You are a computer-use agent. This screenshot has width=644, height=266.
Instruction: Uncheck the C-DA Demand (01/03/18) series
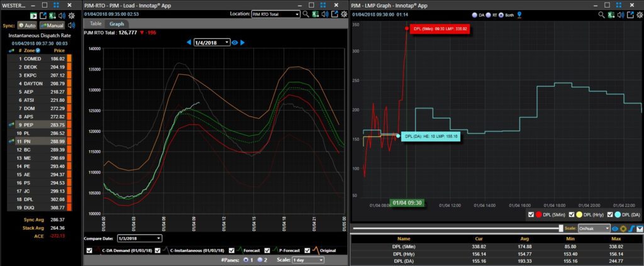pos(89,250)
